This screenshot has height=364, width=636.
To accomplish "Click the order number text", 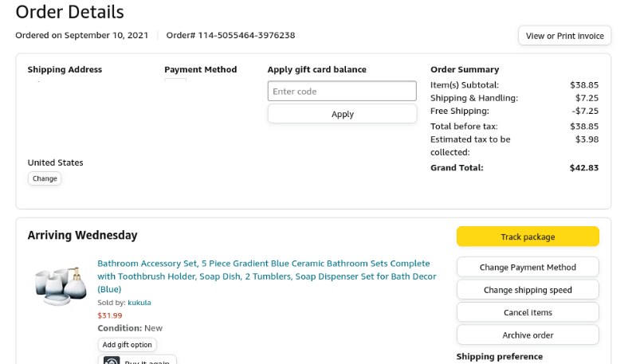I will coord(230,35).
